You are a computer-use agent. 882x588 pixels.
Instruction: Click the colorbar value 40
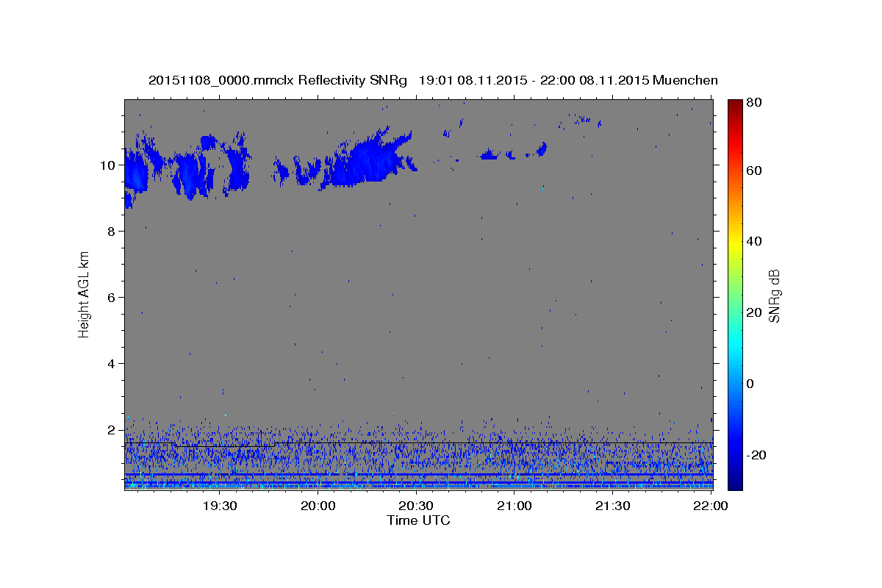coord(753,241)
